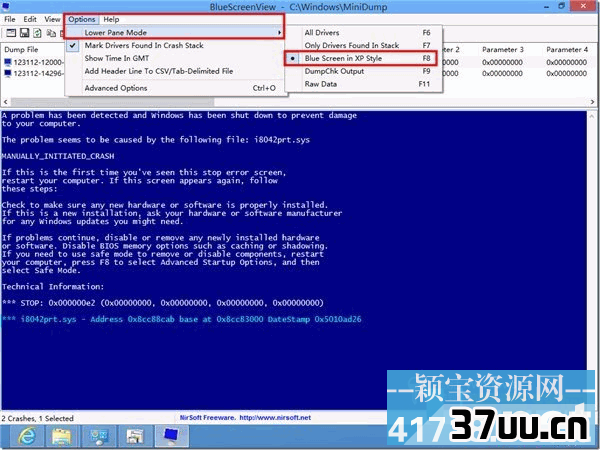Close the Options menu
The image size is (600, 450).
tap(82, 19)
